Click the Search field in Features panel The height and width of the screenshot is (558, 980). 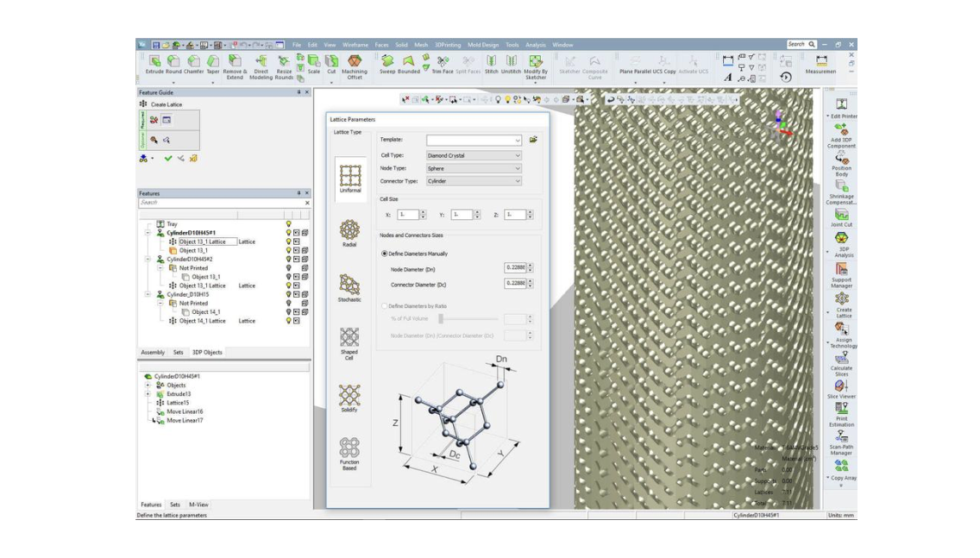click(x=221, y=203)
